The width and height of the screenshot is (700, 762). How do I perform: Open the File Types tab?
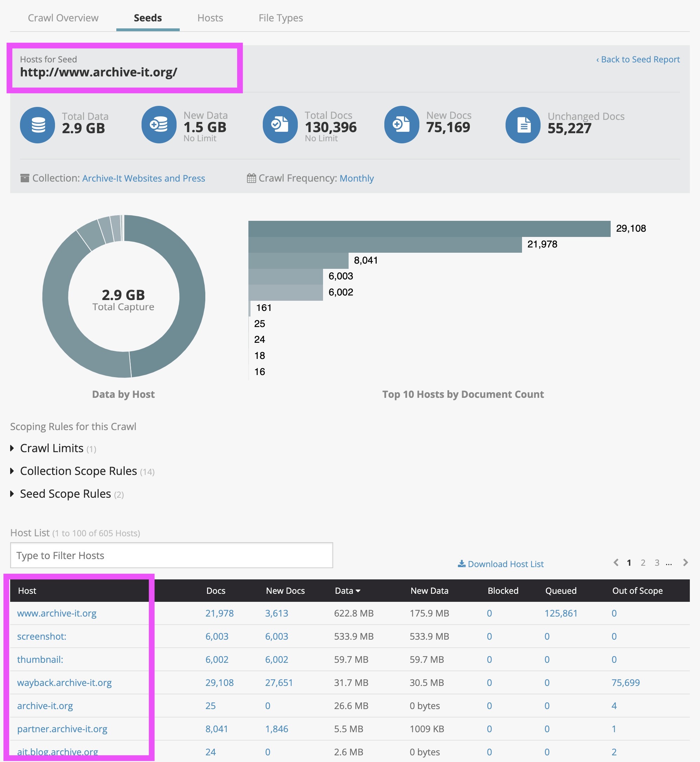coord(280,18)
